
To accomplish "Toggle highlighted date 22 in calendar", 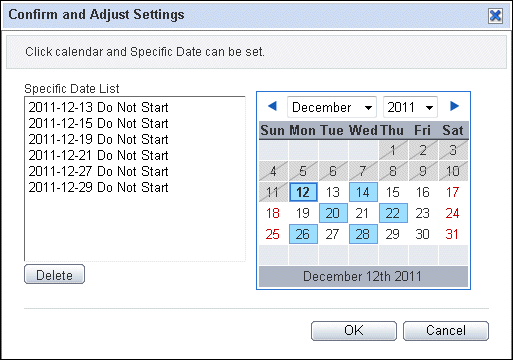I will pos(393,213).
